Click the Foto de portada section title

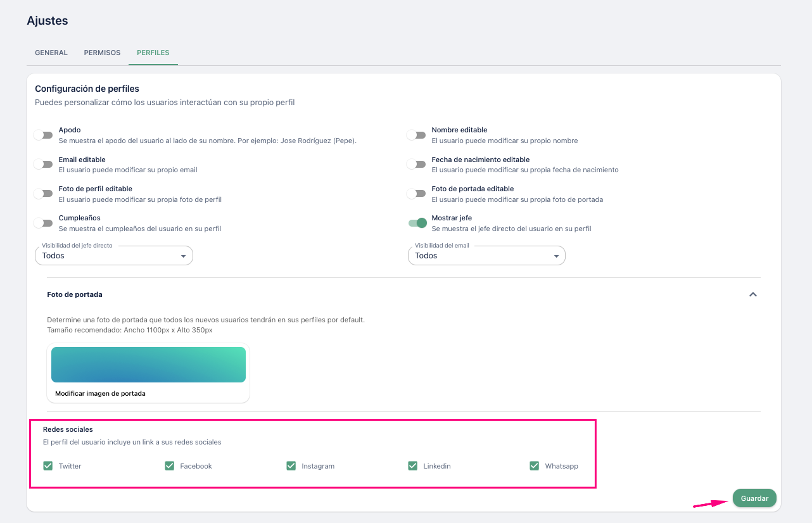75,294
